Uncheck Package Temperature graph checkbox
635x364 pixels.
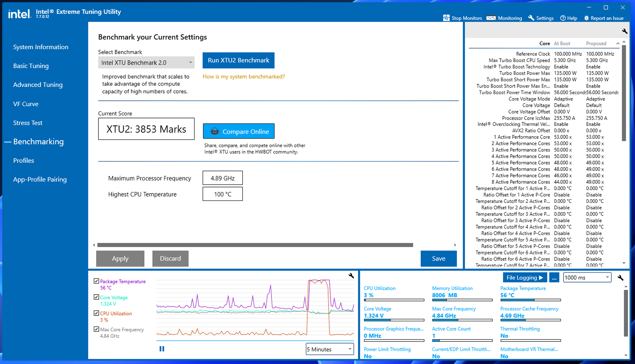pyautogui.click(x=96, y=281)
